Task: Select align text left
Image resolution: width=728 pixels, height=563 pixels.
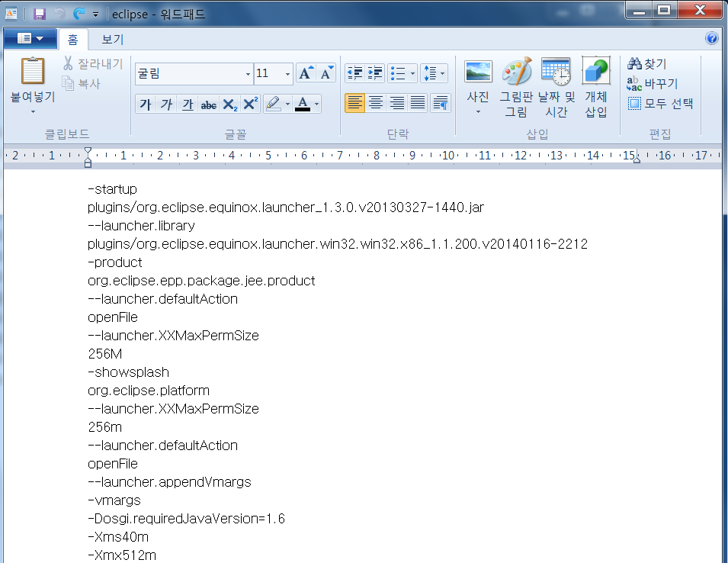Action: coord(355,103)
